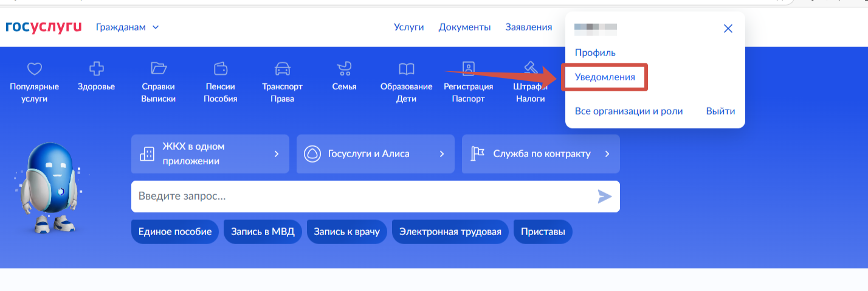The height and width of the screenshot is (291, 868).
Task: Click the Выйти link
Action: pyautogui.click(x=720, y=111)
